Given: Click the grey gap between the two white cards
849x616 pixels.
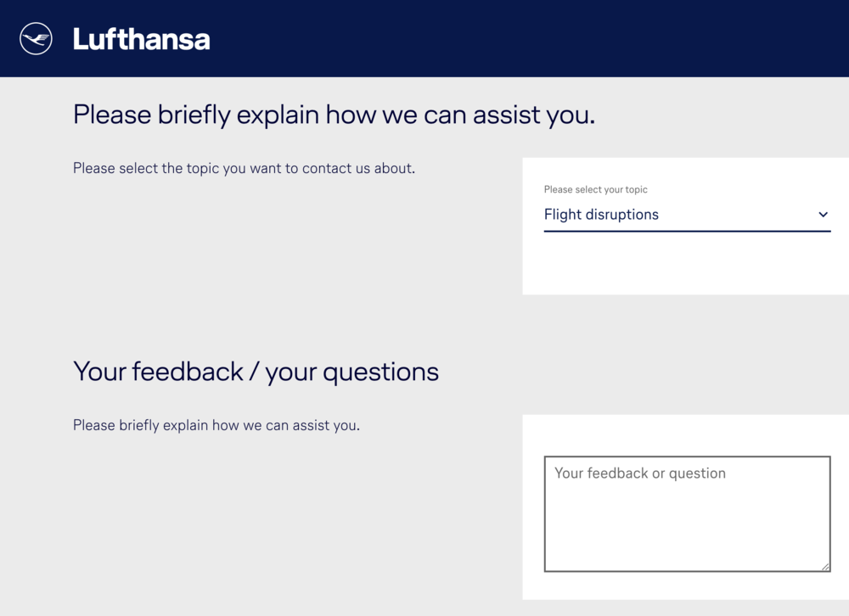Looking at the screenshot, I should 686,355.
